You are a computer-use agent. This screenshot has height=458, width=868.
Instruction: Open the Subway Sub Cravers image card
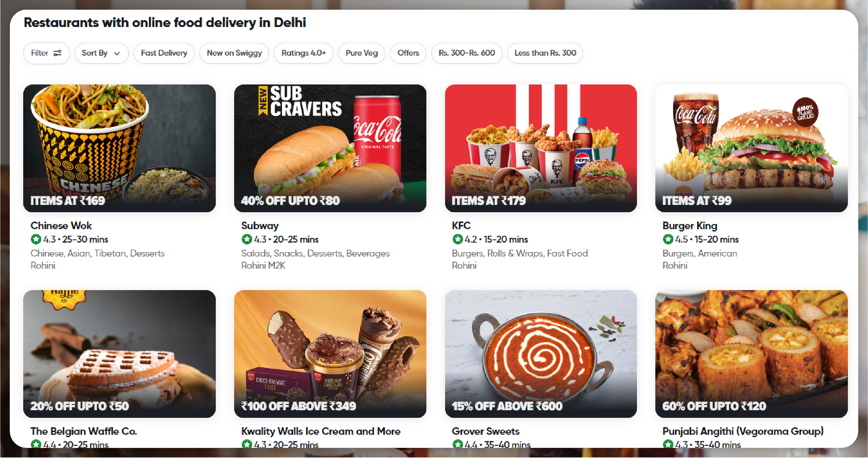[x=330, y=148]
